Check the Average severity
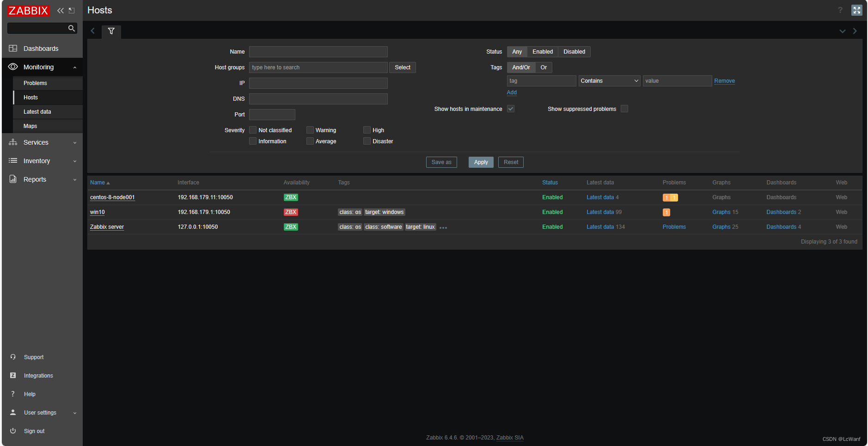Viewport: 868px width, 446px height. coord(310,141)
